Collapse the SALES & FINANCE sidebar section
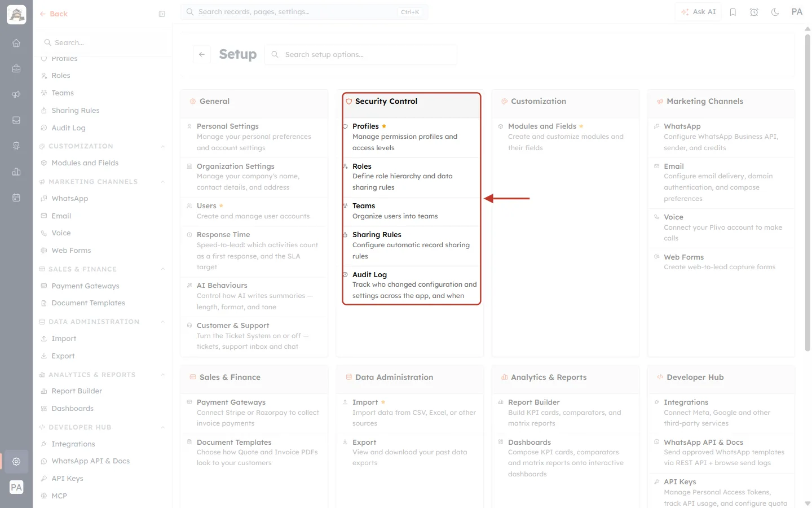 point(163,269)
